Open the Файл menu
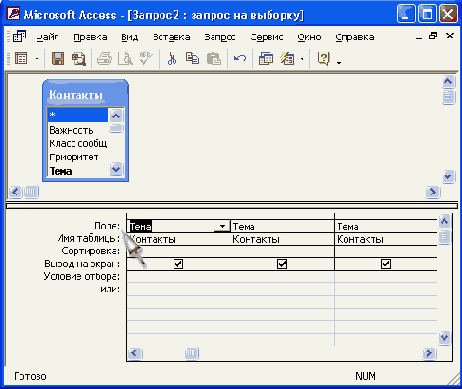Screen dimensions: 462x389 47,37
